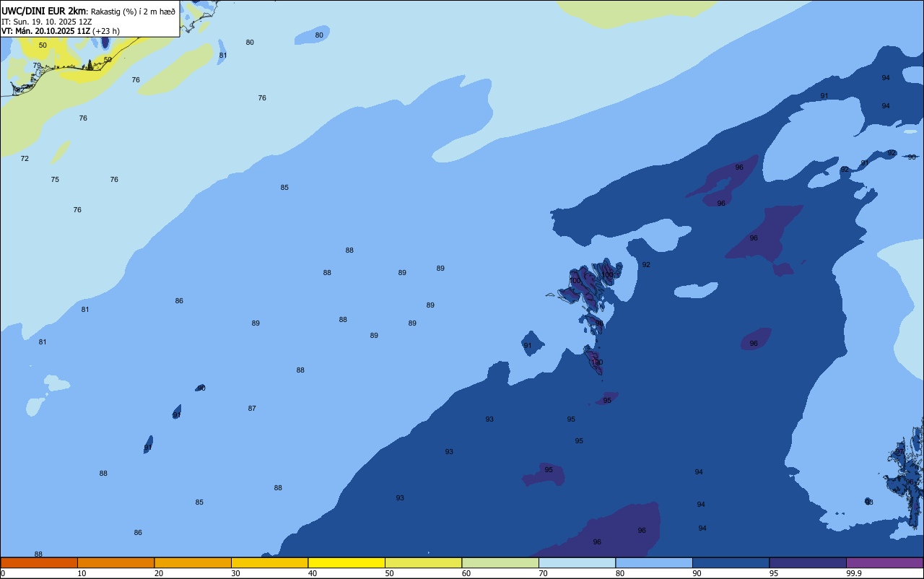924x579 pixels.
Task: Click the '10' tick label on the legend
Action: (x=82, y=573)
